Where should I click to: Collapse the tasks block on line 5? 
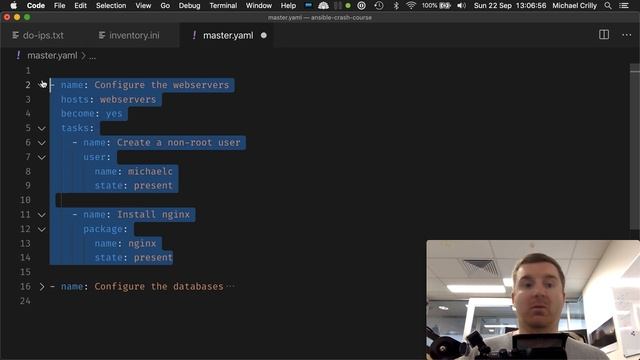click(x=42, y=128)
